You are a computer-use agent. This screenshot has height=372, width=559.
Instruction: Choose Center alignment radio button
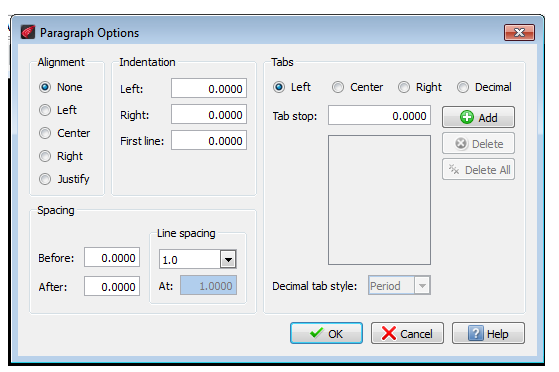[45, 133]
